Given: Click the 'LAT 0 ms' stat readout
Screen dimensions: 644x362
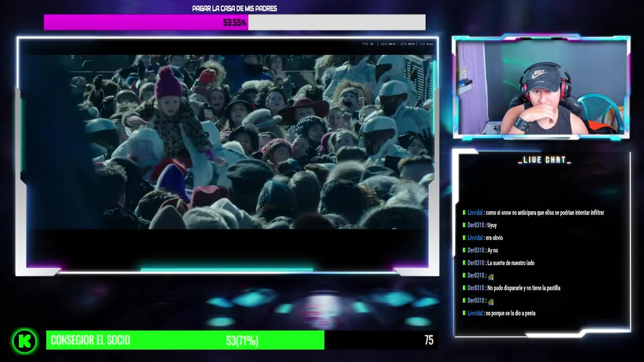Looking at the screenshot, I should [x=426, y=44].
